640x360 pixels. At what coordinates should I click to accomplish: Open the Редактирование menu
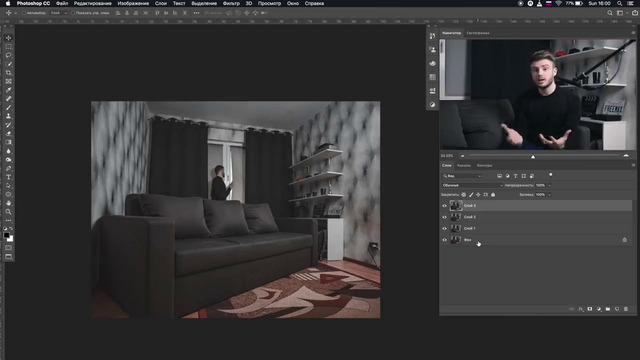pyautogui.click(x=93, y=3)
